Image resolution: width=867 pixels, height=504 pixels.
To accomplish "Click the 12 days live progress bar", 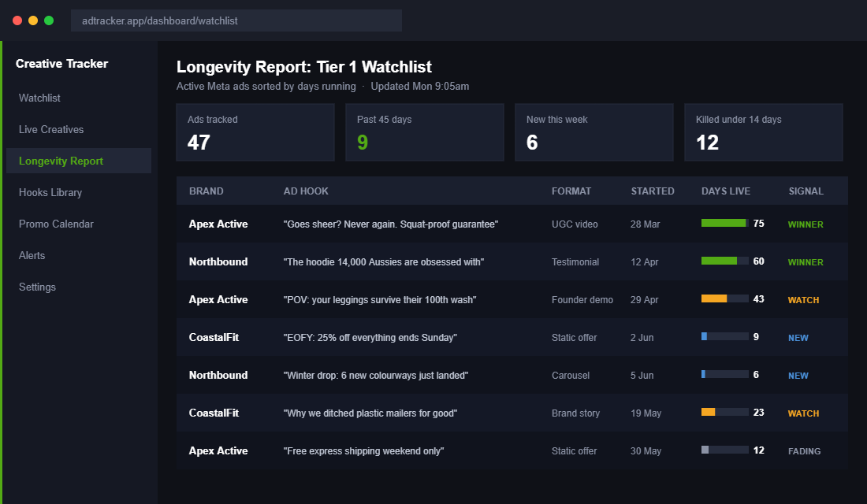I will pyautogui.click(x=725, y=450).
